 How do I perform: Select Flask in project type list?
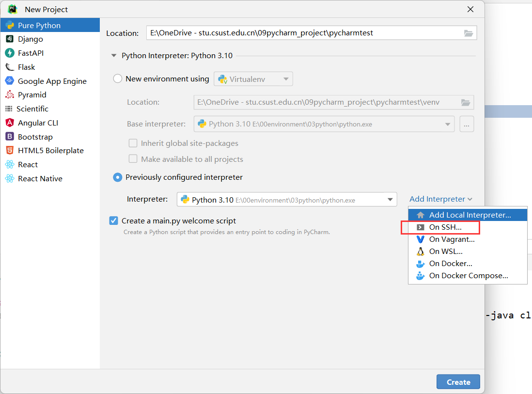50,67
